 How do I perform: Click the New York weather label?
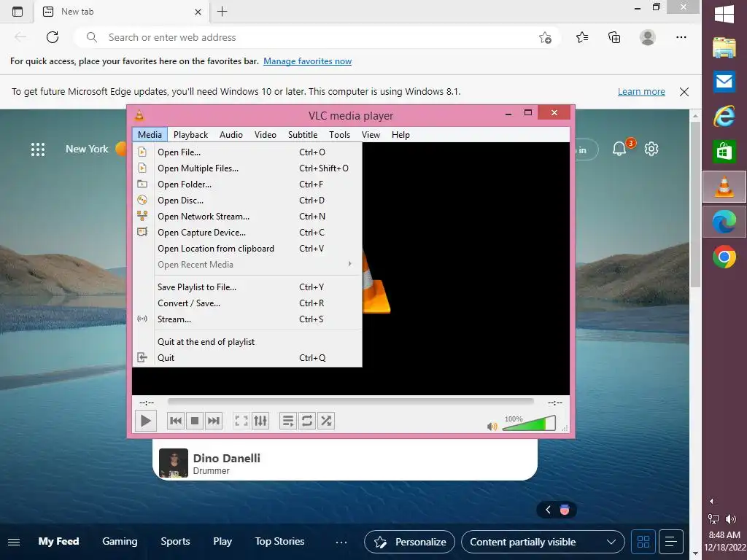tap(88, 149)
